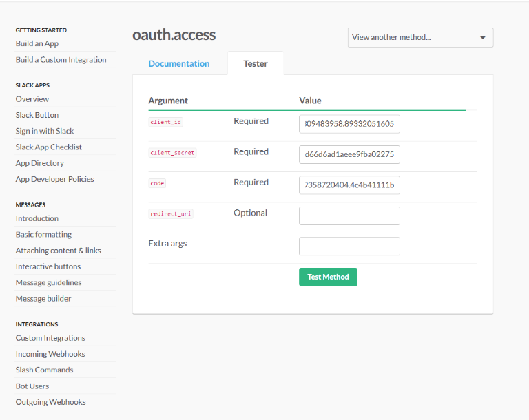The width and height of the screenshot is (529, 420).
Task: Open Slash Commands page
Action: point(45,370)
